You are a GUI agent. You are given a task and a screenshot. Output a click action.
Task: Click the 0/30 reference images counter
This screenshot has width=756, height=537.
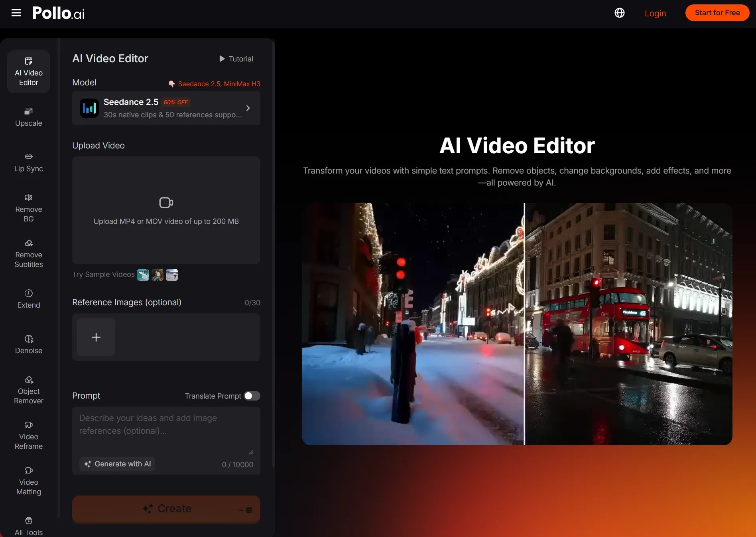pyautogui.click(x=252, y=303)
